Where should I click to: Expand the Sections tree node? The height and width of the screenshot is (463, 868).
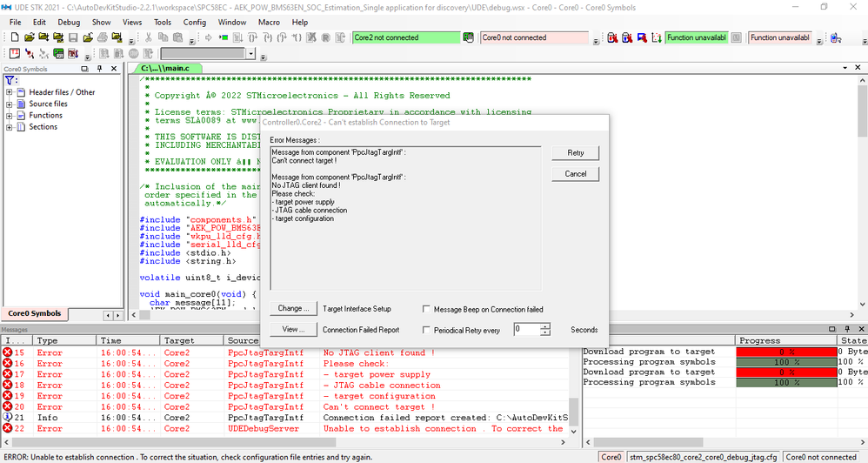click(x=9, y=127)
